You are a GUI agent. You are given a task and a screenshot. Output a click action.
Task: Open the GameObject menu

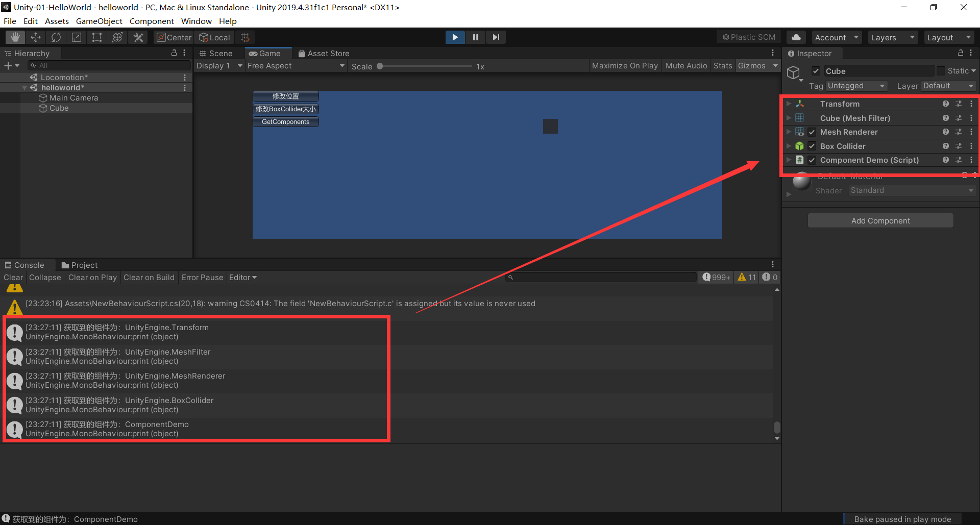[x=99, y=21]
